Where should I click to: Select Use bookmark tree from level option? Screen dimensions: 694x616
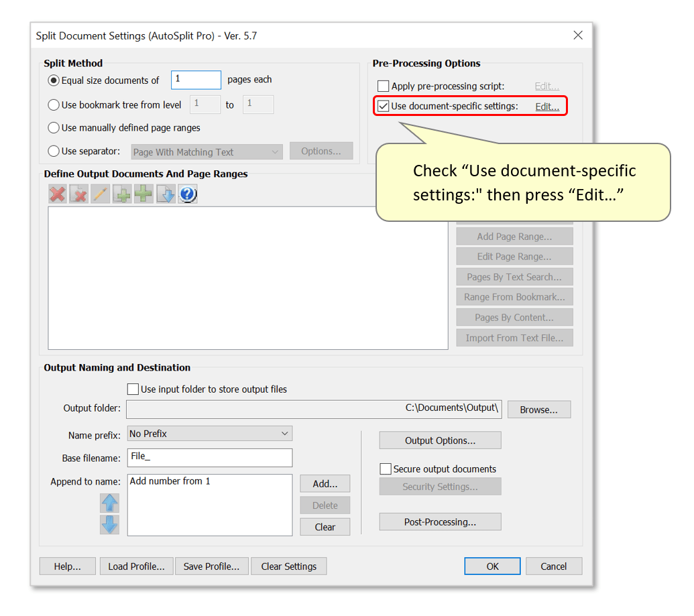[x=54, y=105]
